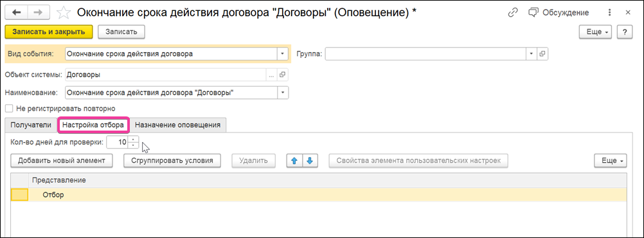Open the Обсуждение discussion panel
The height and width of the screenshot is (238, 644).
pos(559,13)
